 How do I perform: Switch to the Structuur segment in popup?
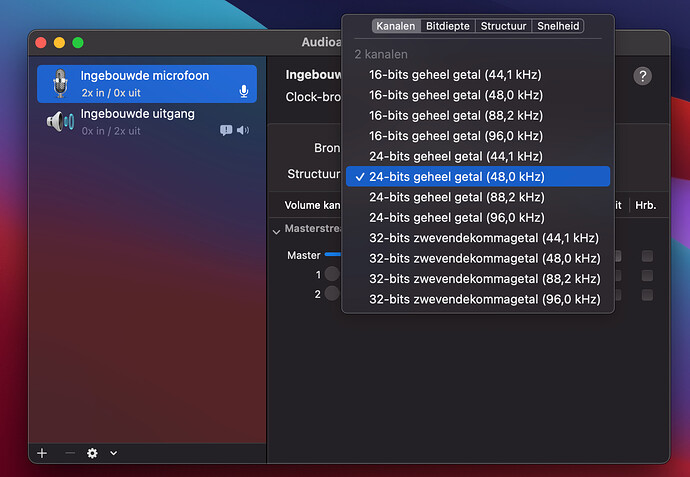tap(503, 26)
